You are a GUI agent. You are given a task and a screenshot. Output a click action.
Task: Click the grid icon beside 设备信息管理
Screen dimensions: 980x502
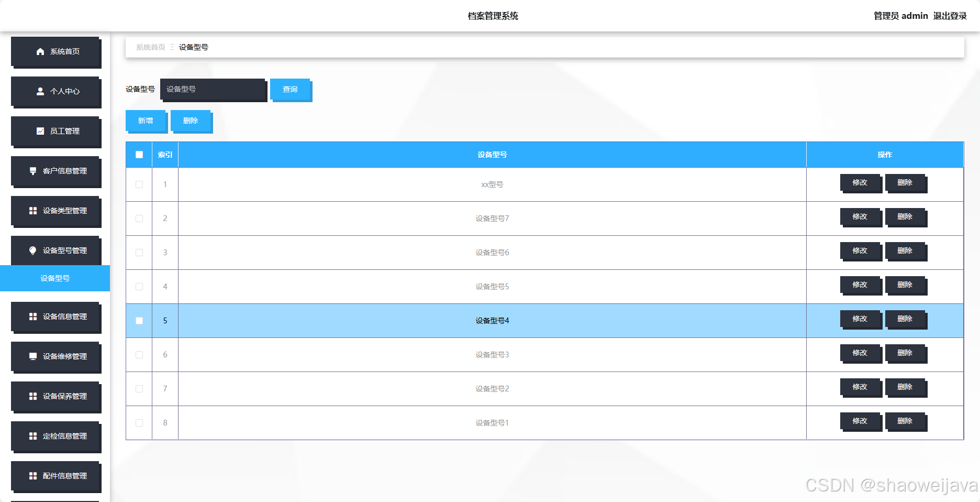[33, 317]
